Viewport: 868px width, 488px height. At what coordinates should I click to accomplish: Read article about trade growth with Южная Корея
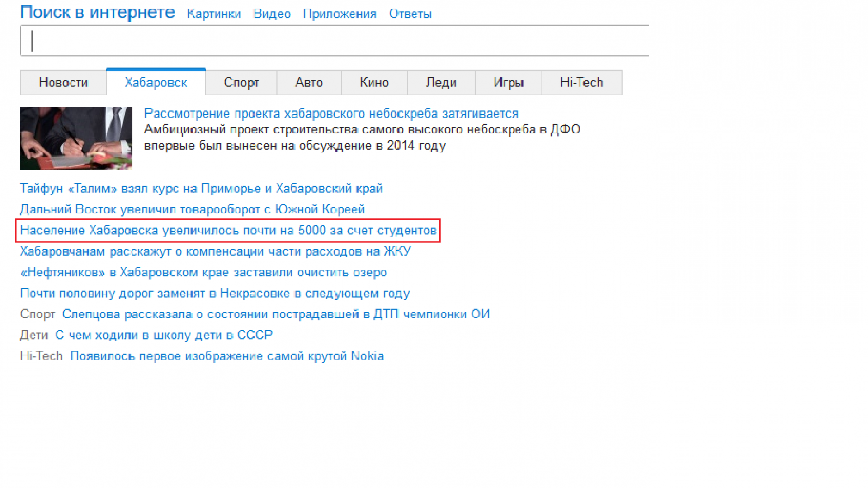192,209
